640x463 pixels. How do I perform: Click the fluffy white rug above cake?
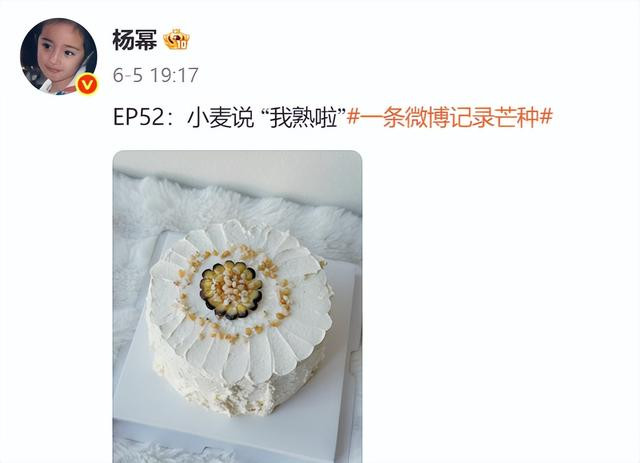[x=237, y=202]
